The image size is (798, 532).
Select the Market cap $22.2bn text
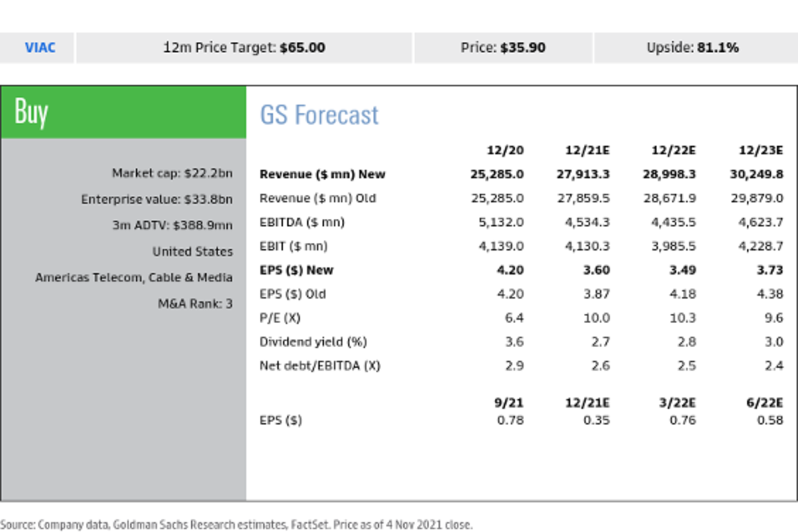[172, 174]
